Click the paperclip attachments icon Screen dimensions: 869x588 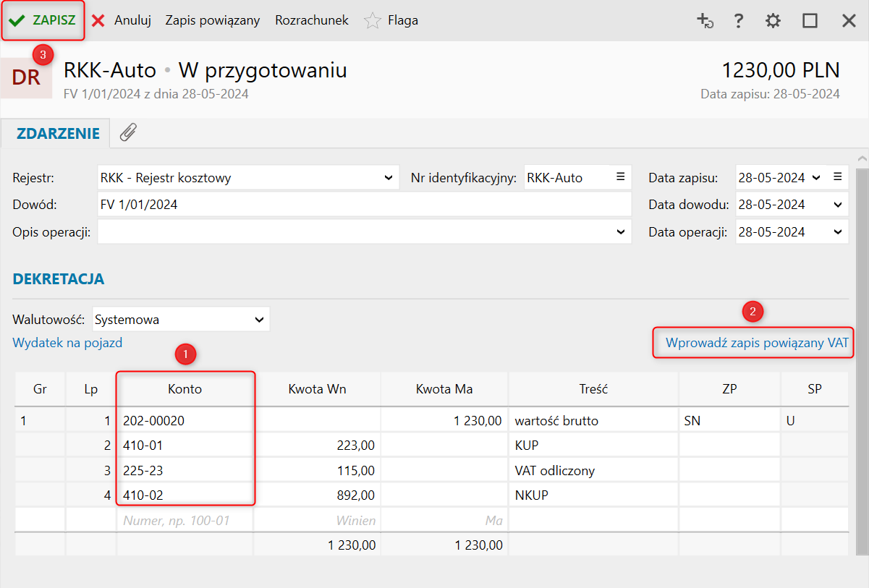[128, 132]
